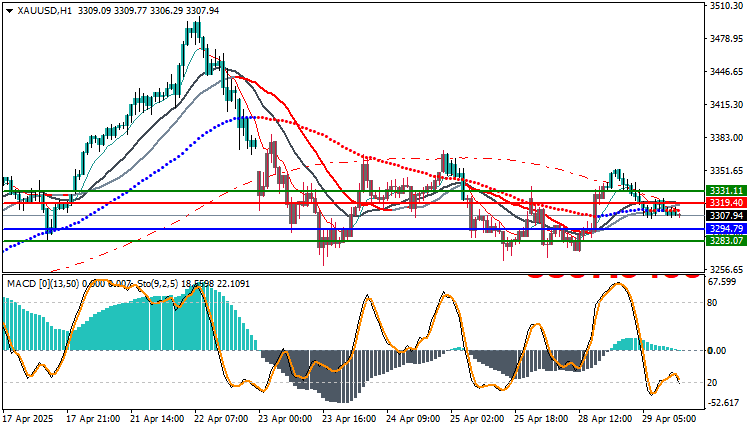Click the 3415.30 price scale value
Viewport: 750px width, 430px height.
727,104
